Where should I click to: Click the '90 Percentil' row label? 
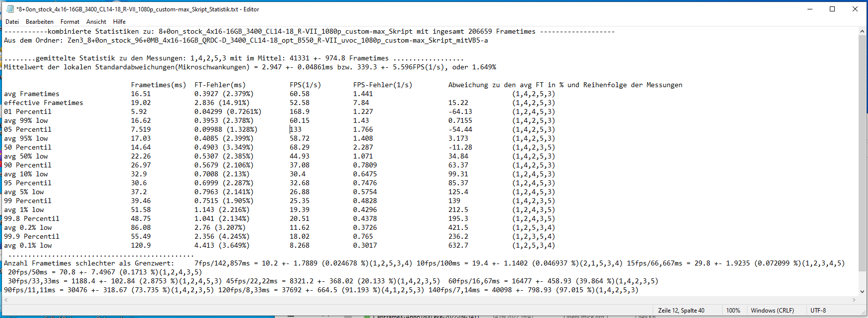[28, 165]
